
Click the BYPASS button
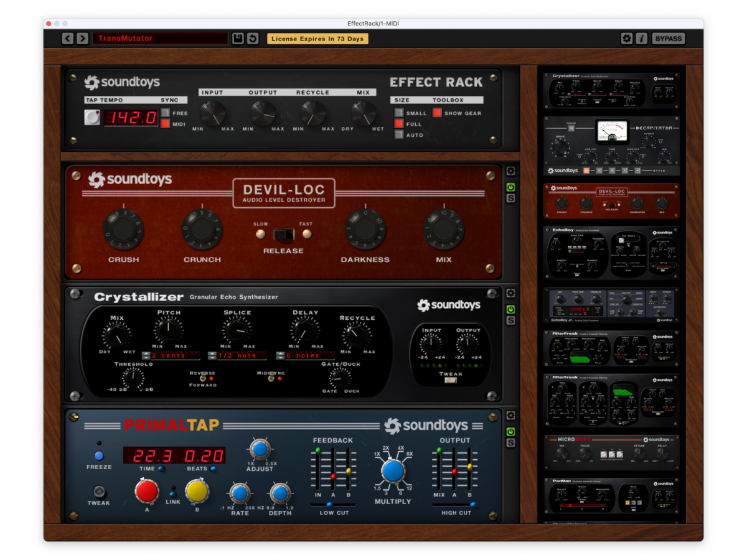pyautogui.click(x=668, y=39)
